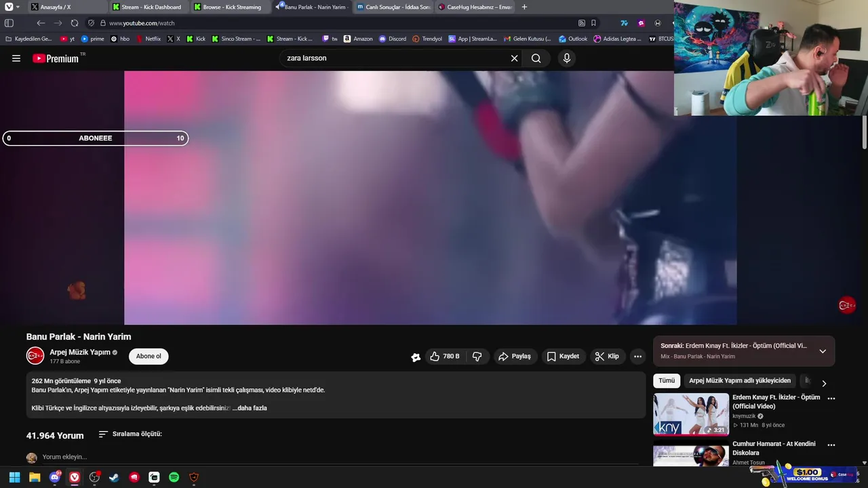The image size is (868, 488).
Task: Open the tab stack dropdown arrow
Action: [18, 7]
